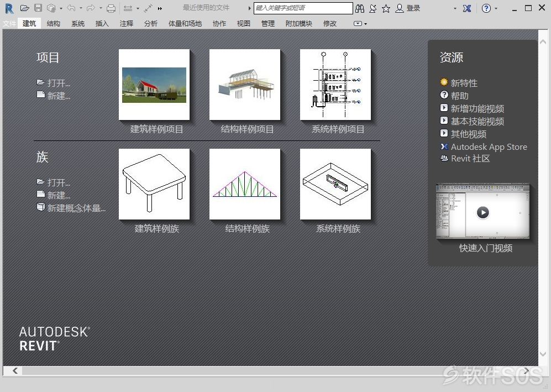Click the Help question mark icon

click(486, 8)
